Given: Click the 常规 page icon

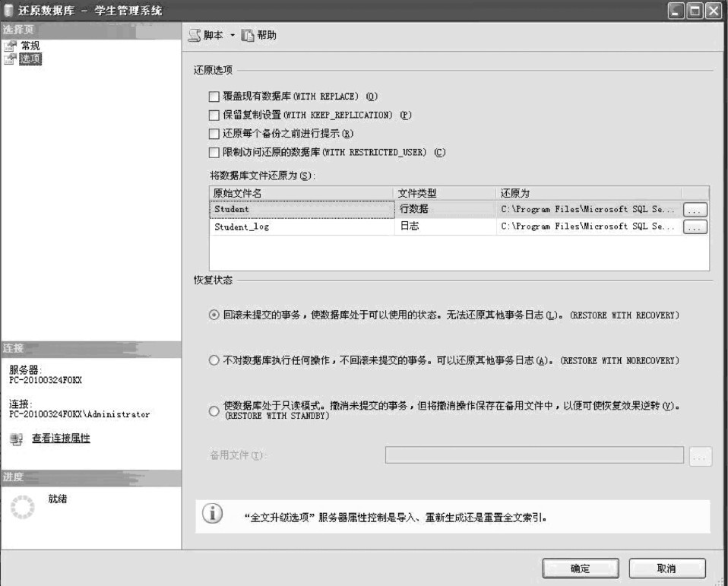Looking at the screenshot, I should click(x=10, y=46).
